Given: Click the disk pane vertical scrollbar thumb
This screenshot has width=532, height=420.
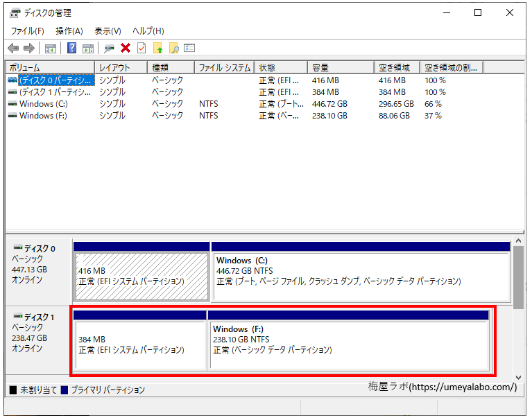Looking at the screenshot, I should tap(518, 278).
